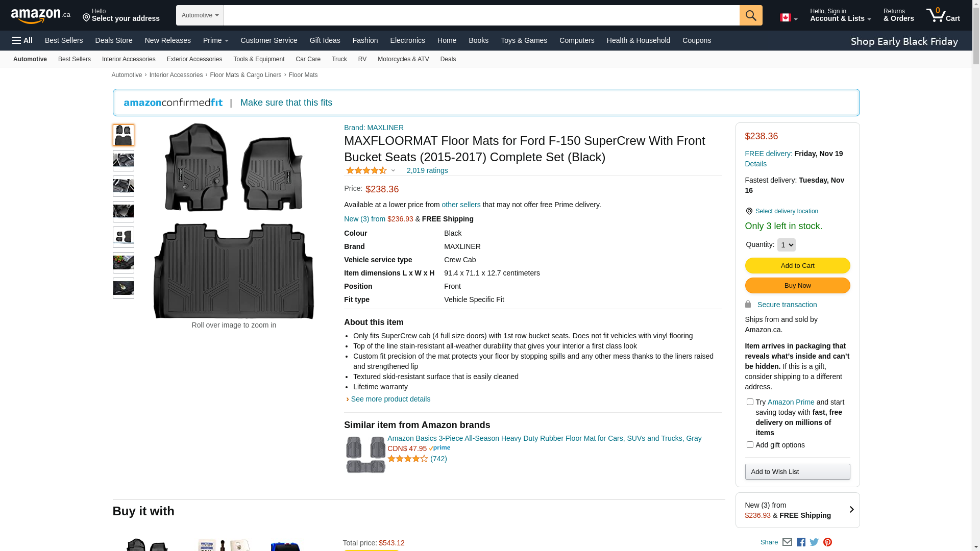Click the magnifying glass search button
Image resolution: width=980 pixels, height=551 pixels.
click(x=751, y=15)
